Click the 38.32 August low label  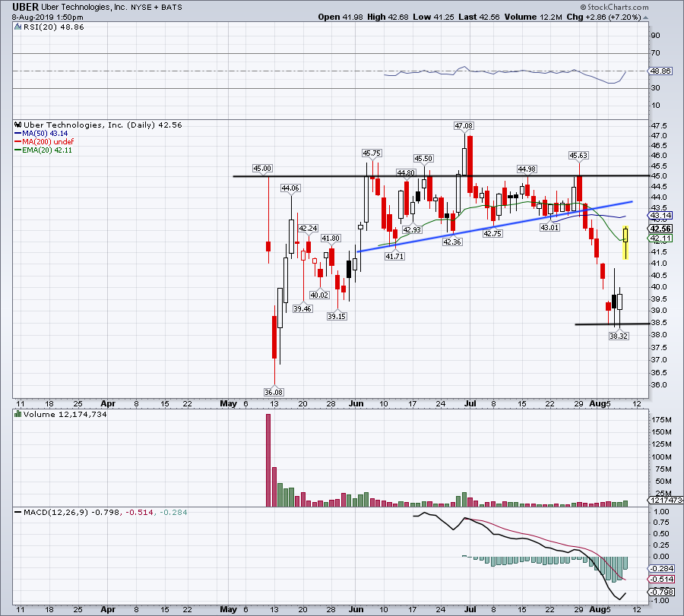(619, 336)
